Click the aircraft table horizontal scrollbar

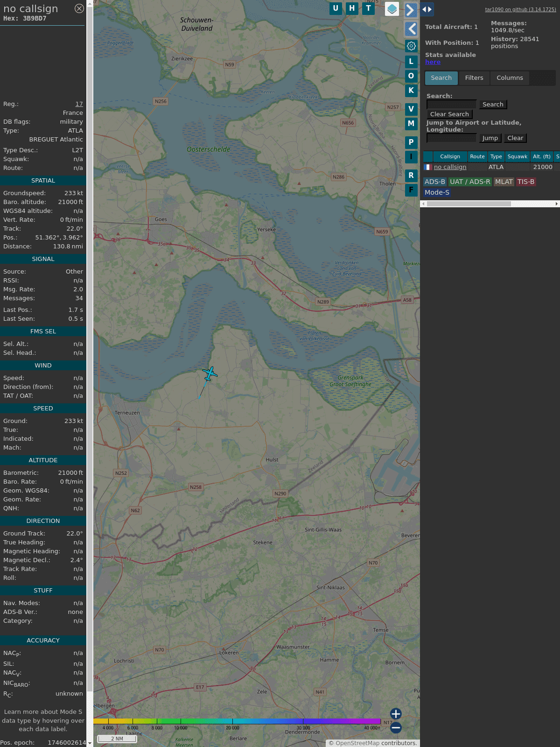469,204
